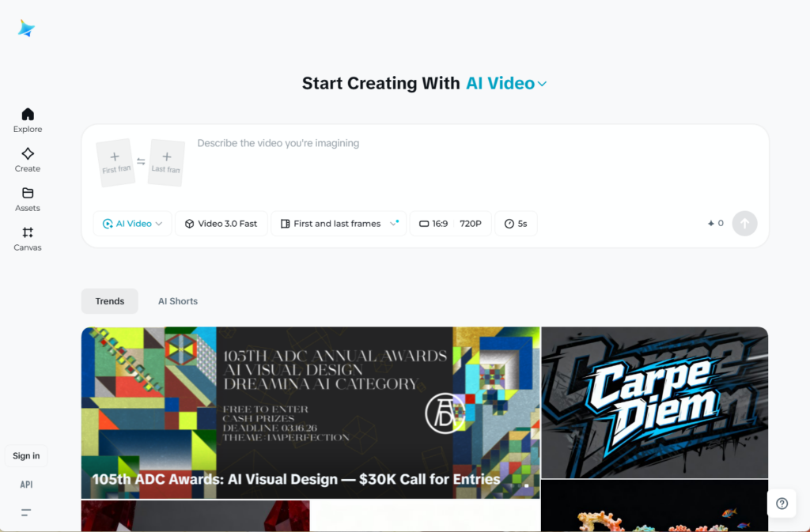Click the submit arrow send button
The image size is (810, 532).
(x=744, y=224)
